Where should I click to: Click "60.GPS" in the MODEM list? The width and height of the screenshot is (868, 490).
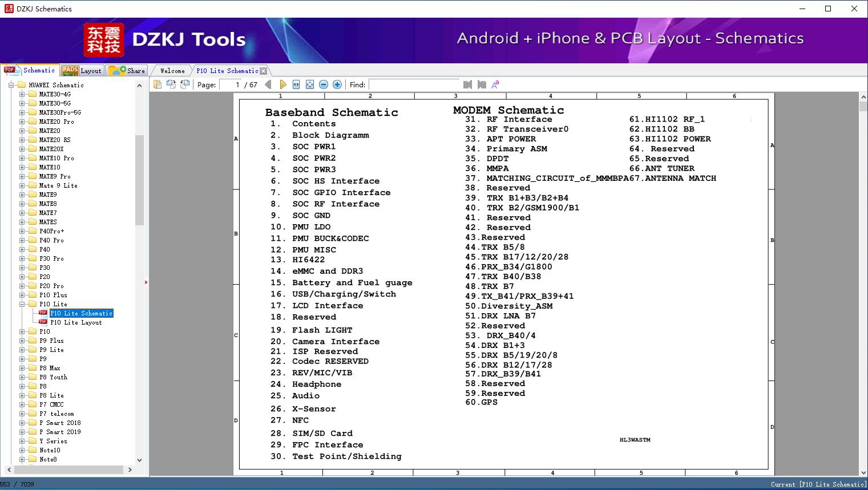point(481,402)
